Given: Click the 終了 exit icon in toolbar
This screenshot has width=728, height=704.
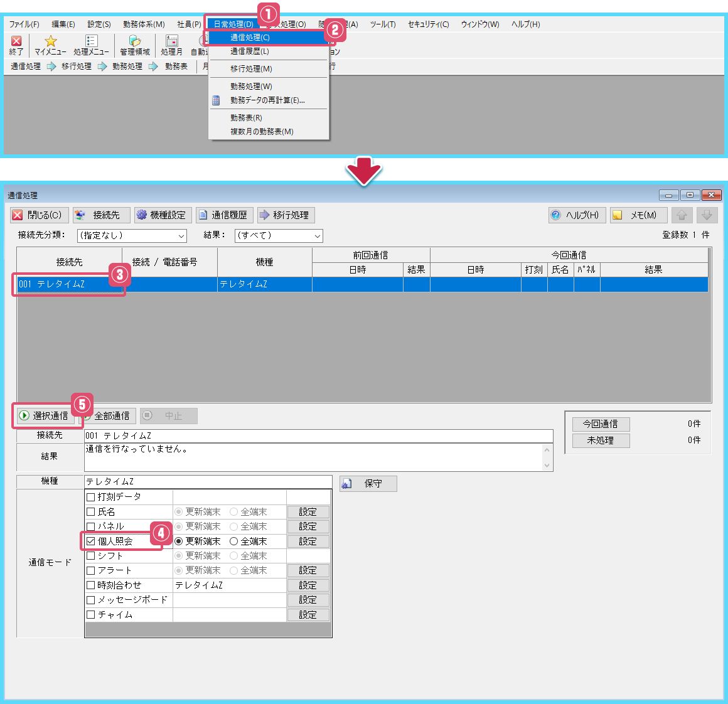Looking at the screenshot, I should [16, 41].
